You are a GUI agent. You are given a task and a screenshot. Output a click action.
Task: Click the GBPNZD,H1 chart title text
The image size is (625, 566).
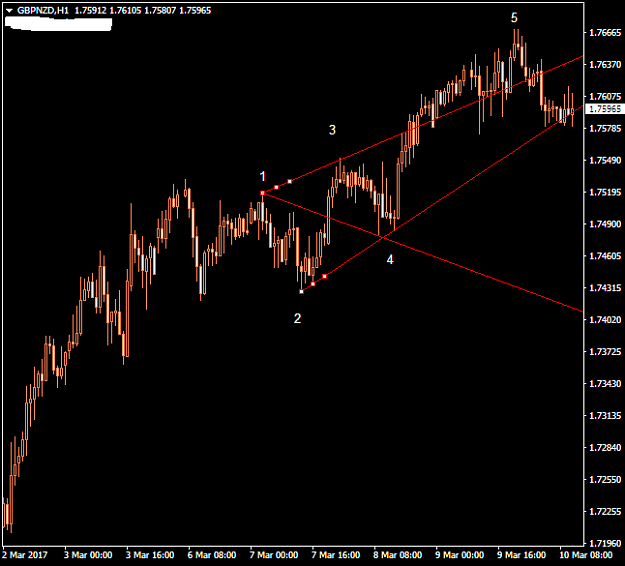coord(43,11)
